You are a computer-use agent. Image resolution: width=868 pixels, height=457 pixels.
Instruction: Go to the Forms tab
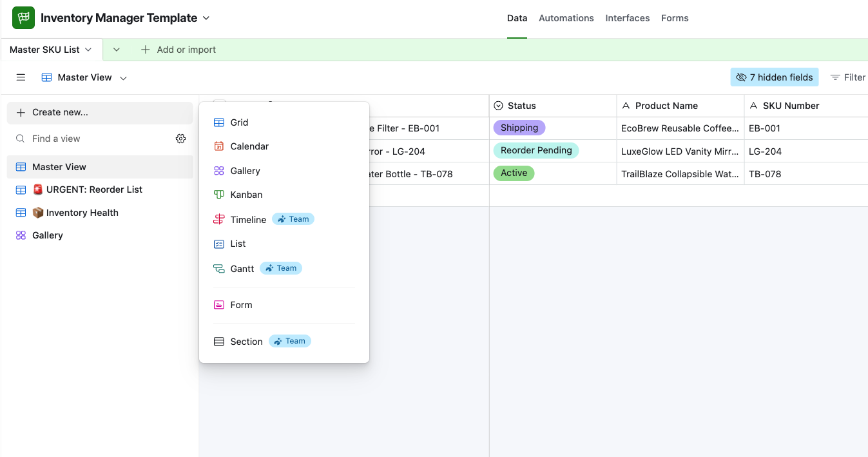[675, 18]
